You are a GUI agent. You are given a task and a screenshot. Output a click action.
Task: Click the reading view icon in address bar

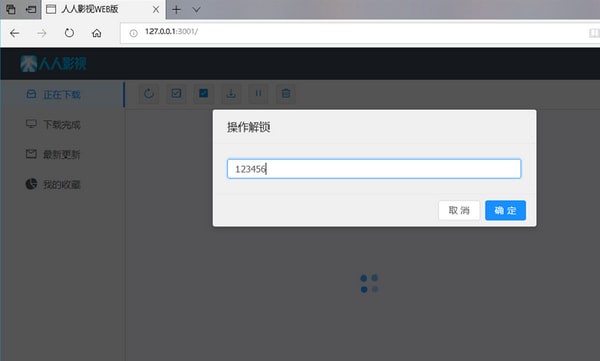click(594, 33)
